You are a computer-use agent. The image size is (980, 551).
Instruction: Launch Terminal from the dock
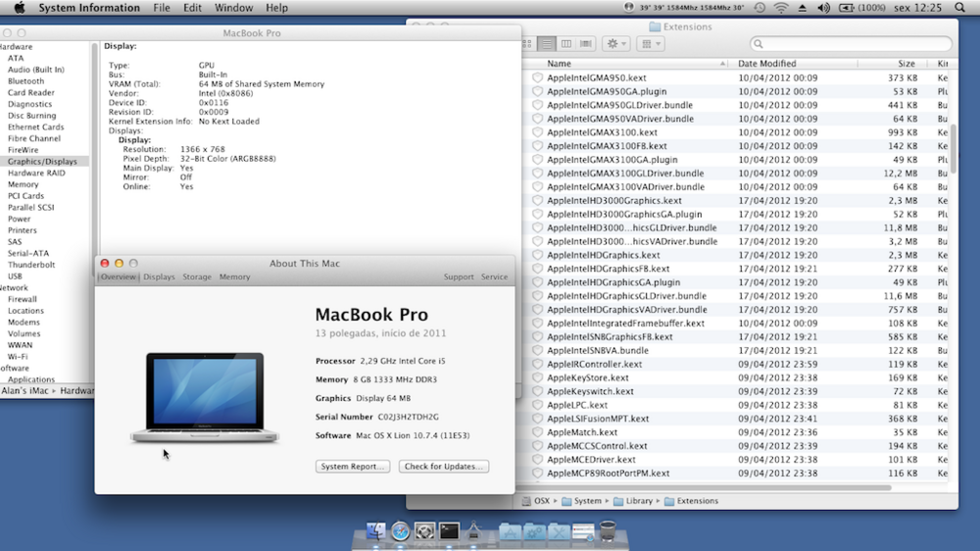450,531
